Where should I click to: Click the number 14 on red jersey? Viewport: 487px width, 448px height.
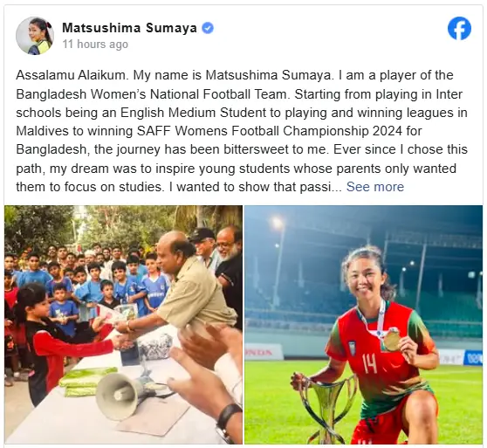tap(369, 362)
